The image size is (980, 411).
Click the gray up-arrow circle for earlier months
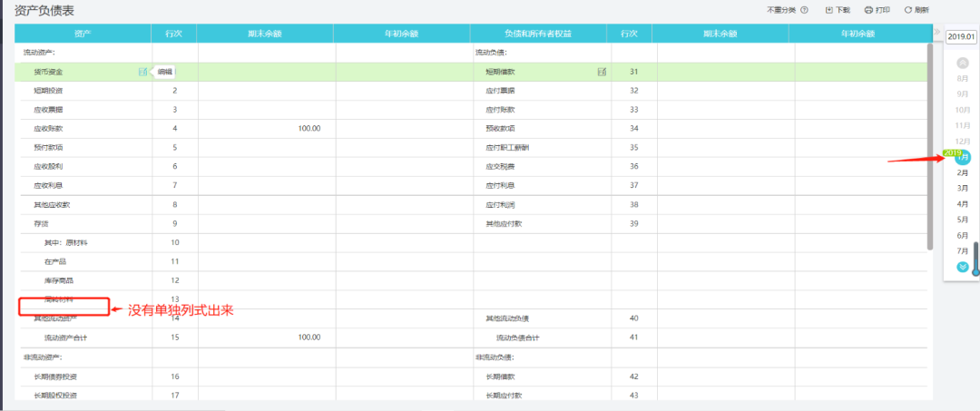point(963,63)
